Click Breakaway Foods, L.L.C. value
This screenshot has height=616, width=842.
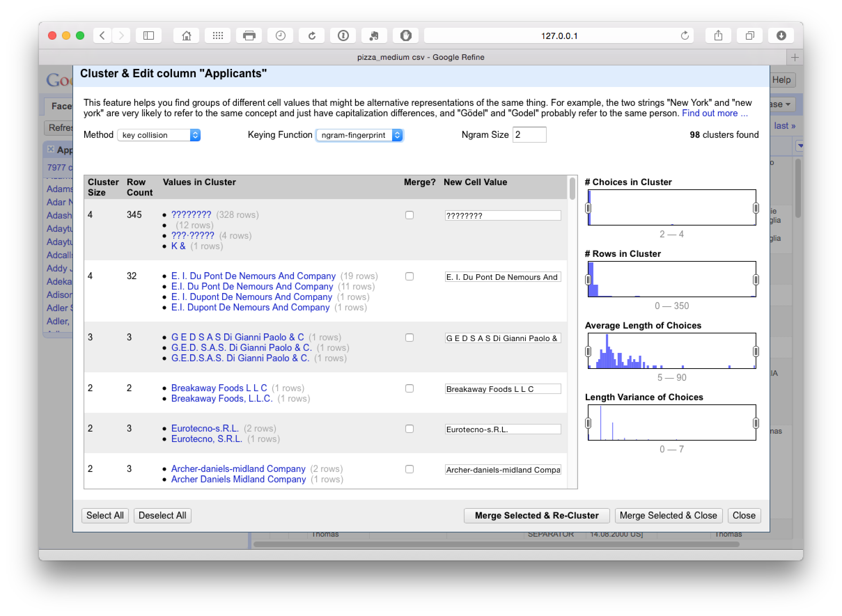221,398
